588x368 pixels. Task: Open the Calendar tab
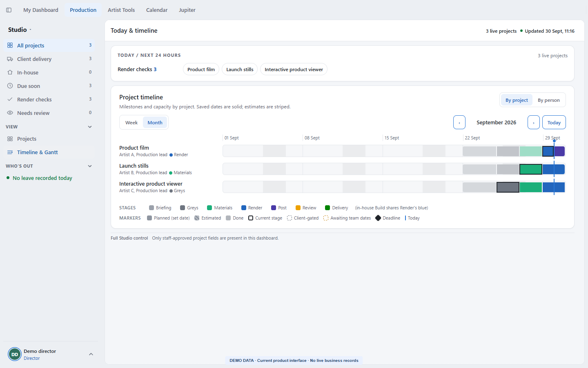[157, 10]
